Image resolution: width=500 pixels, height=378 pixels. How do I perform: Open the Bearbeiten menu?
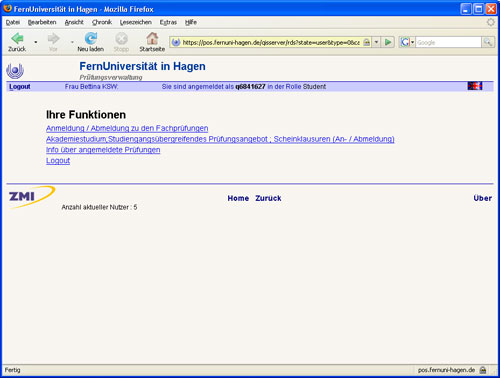42,22
